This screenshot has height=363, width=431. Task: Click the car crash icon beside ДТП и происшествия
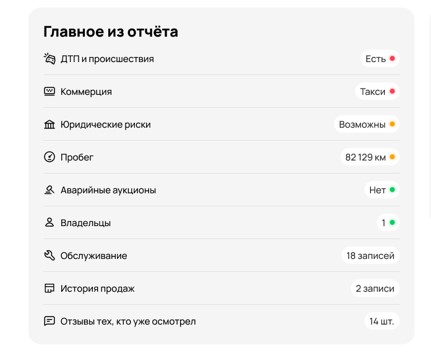49,58
